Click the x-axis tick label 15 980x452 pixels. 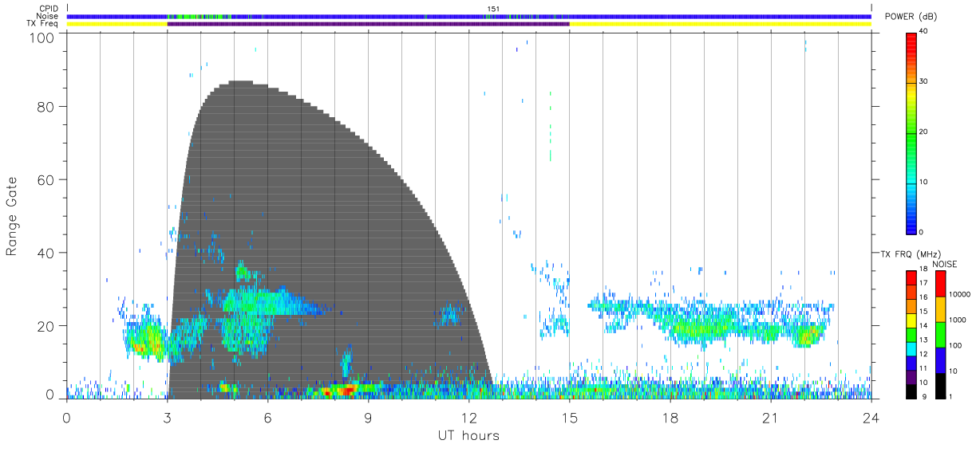coord(569,418)
